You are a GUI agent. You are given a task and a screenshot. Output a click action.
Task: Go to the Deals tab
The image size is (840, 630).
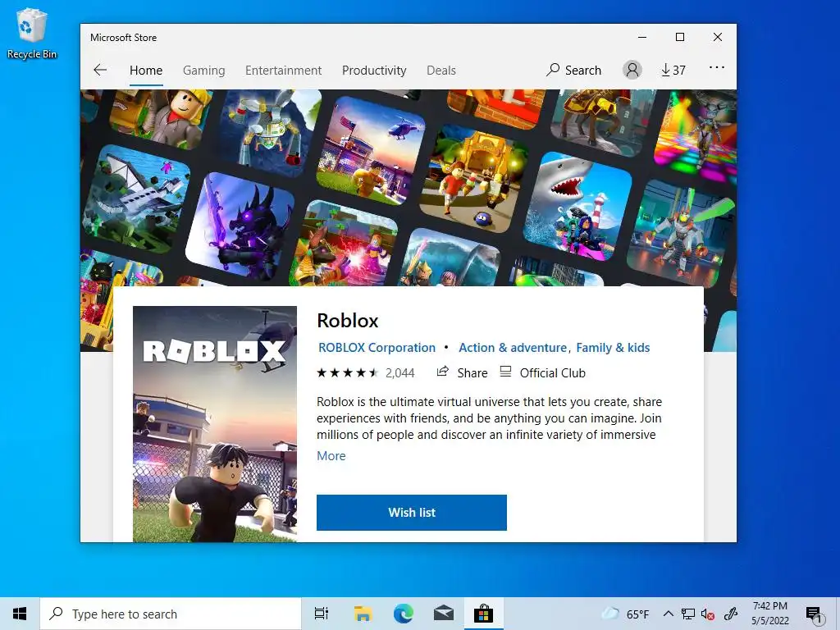(441, 71)
